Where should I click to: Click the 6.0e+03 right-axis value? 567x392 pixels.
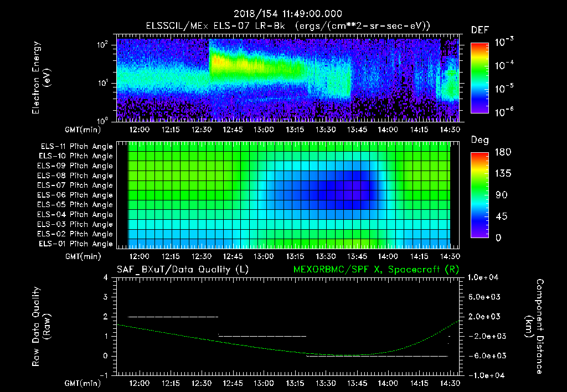pos(484,297)
